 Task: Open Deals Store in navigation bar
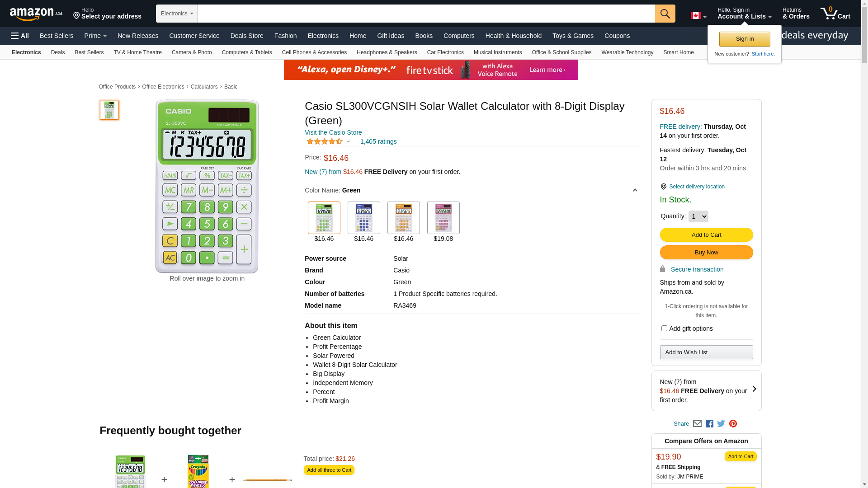click(x=247, y=36)
